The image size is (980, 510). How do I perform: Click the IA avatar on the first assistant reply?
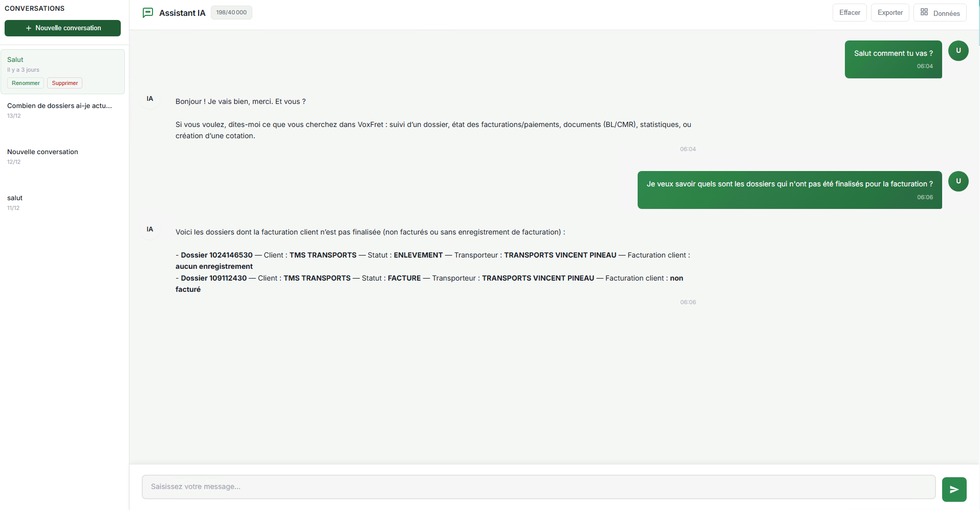click(149, 99)
